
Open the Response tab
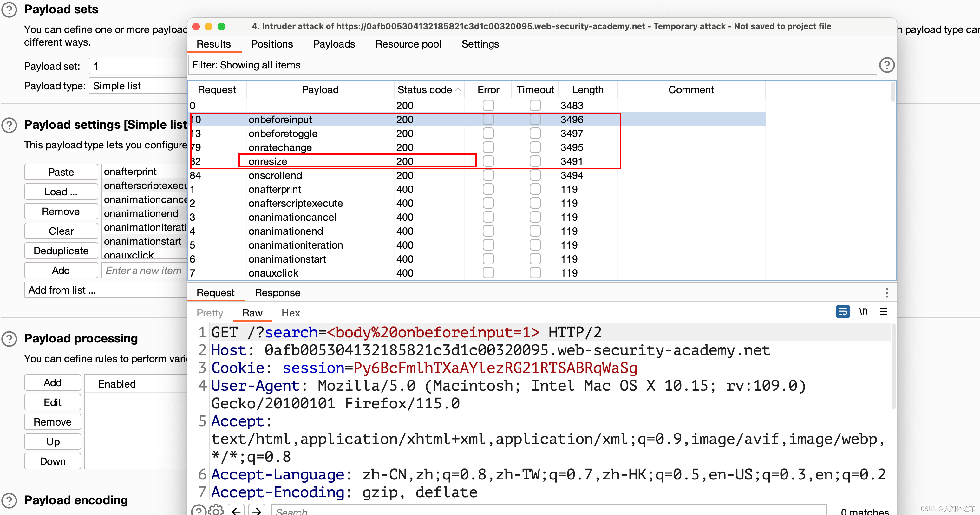[x=277, y=292]
